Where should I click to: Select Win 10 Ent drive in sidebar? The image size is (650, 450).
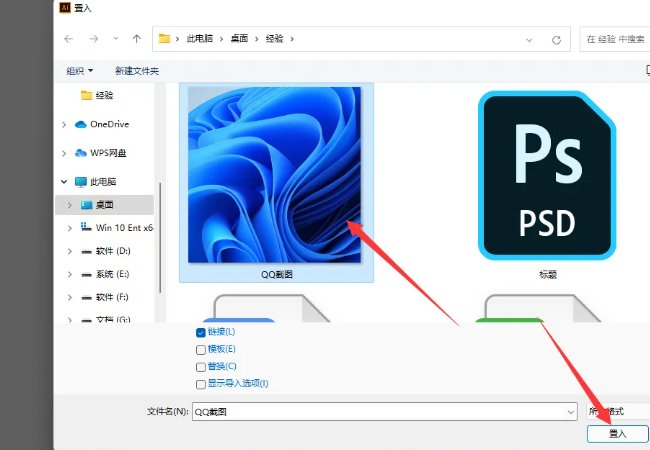tap(116, 227)
